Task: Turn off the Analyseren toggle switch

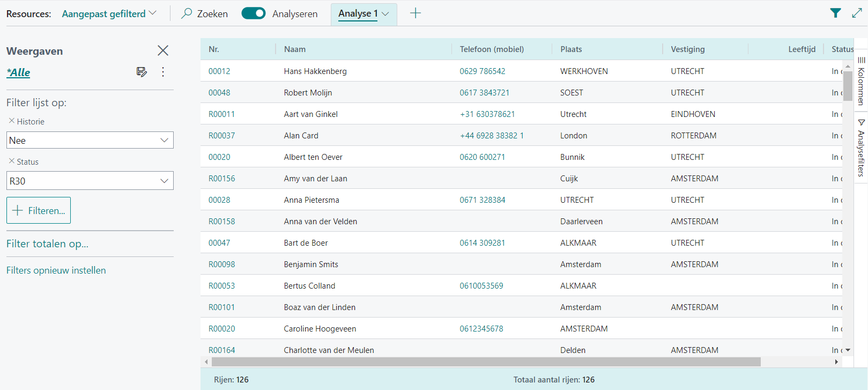Action: (253, 13)
